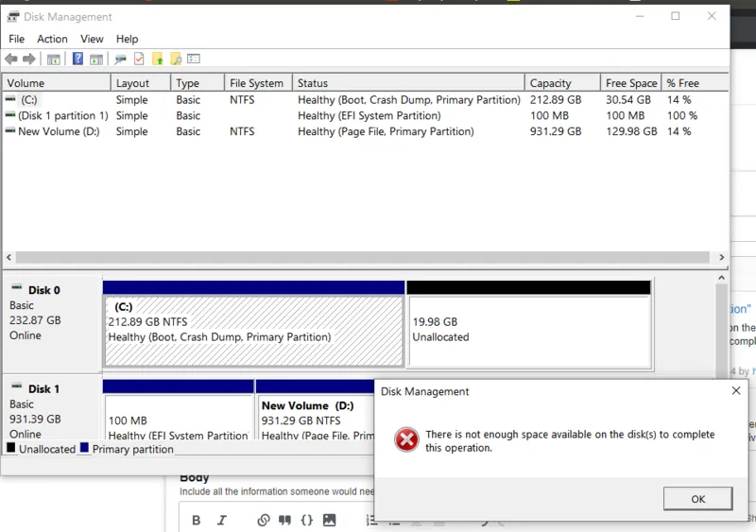756x532 pixels.
Task: Select the (Disk 1 partition 1) volume row
Action: [x=365, y=116]
